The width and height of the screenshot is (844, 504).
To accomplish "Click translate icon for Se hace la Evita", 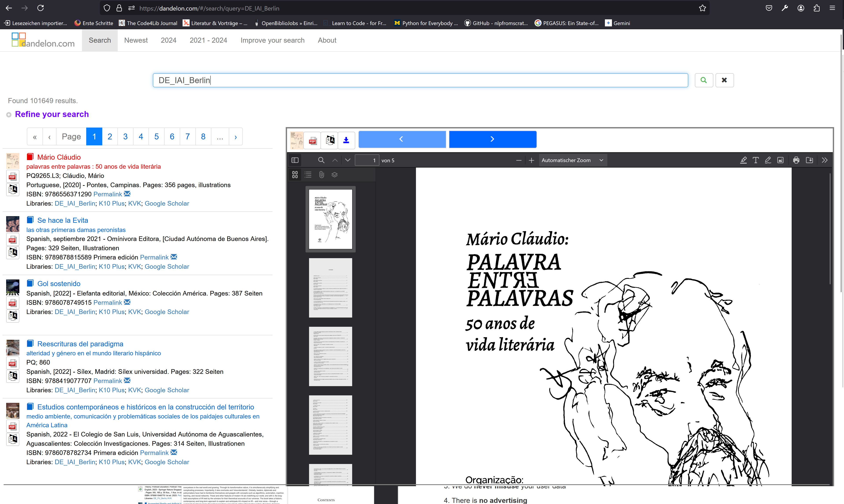I will point(13,252).
